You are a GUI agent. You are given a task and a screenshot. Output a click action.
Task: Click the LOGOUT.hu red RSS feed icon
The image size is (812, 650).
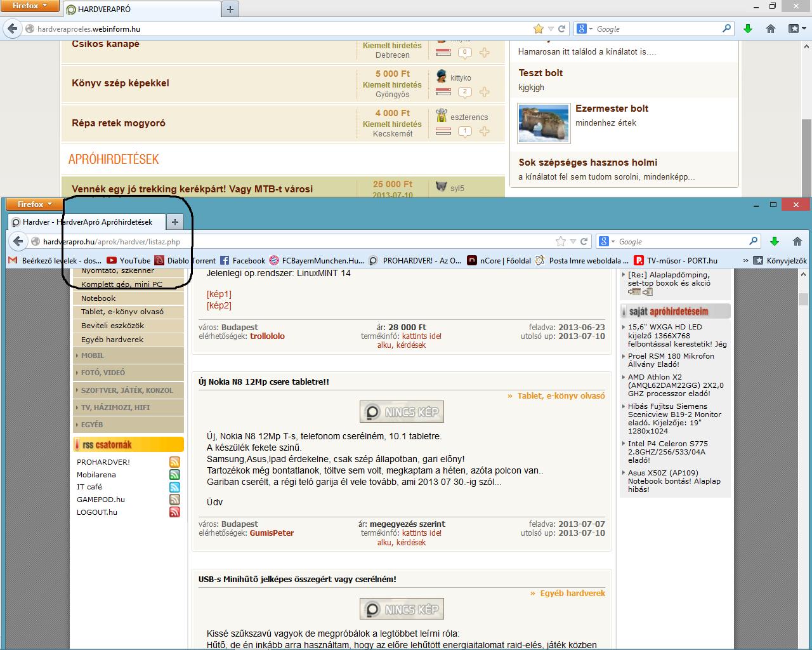(174, 512)
